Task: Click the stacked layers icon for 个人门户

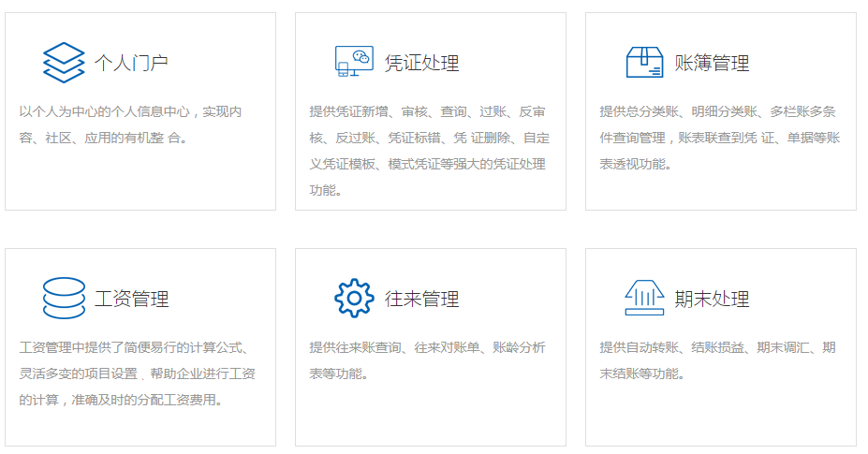Action: click(64, 63)
